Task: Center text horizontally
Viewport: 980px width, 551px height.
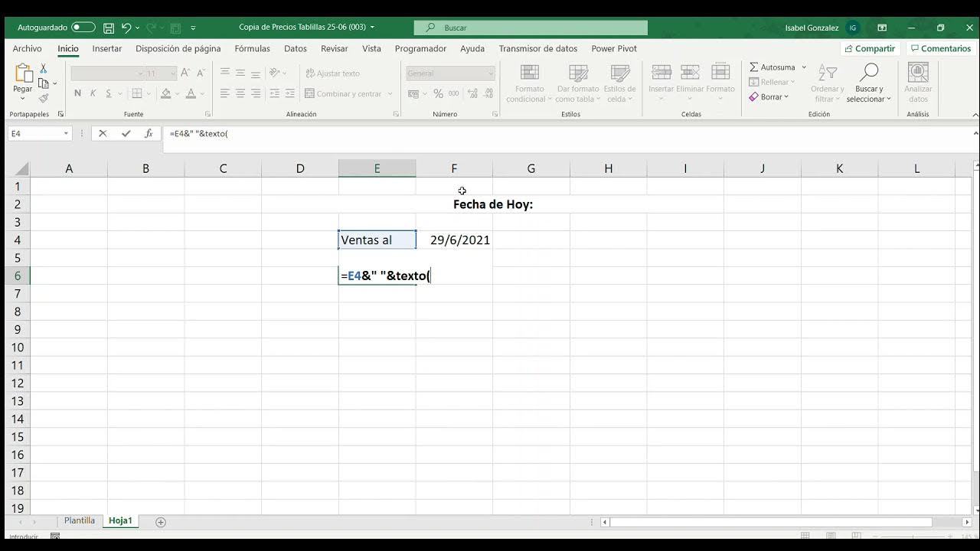Action: (x=240, y=93)
